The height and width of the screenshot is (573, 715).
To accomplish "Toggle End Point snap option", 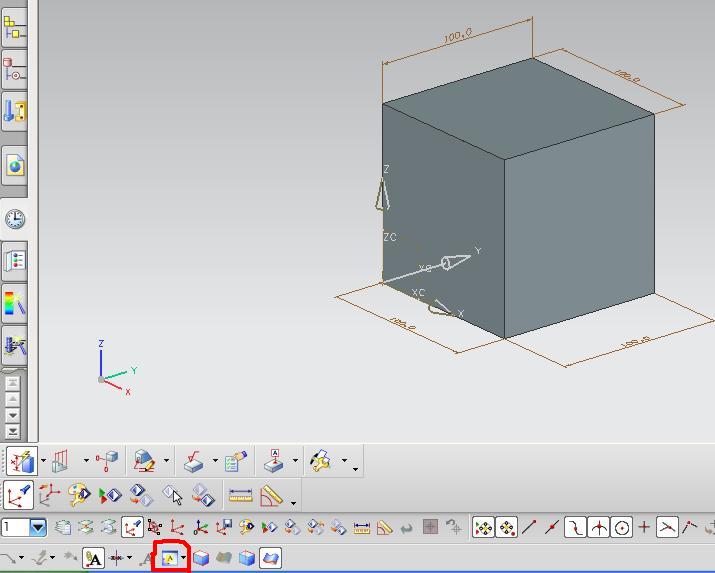I will 529,527.
